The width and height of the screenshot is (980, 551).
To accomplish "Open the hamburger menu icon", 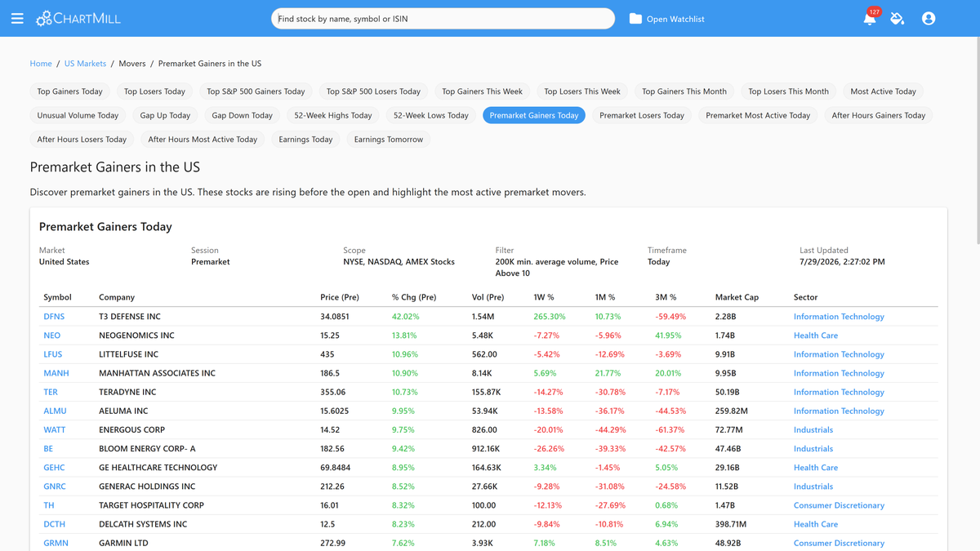I will pos(17,18).
